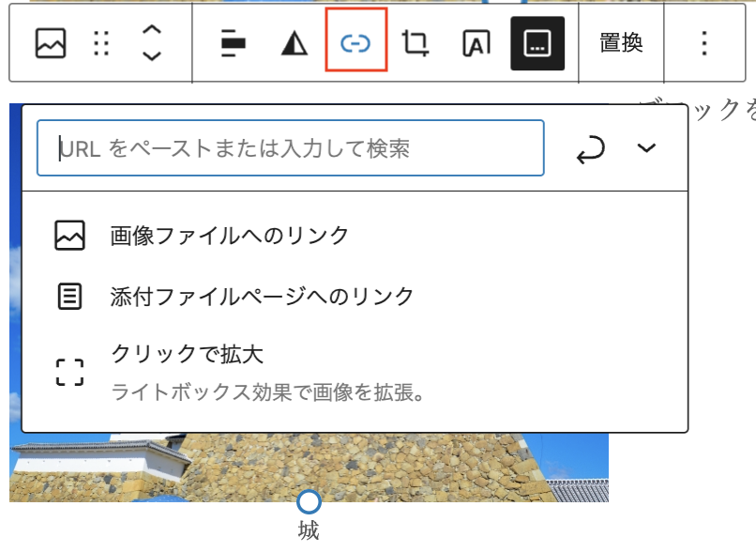This screenshot has width=756, height=552.
Task: Click the image bottom resize handle
Action: 309,501
